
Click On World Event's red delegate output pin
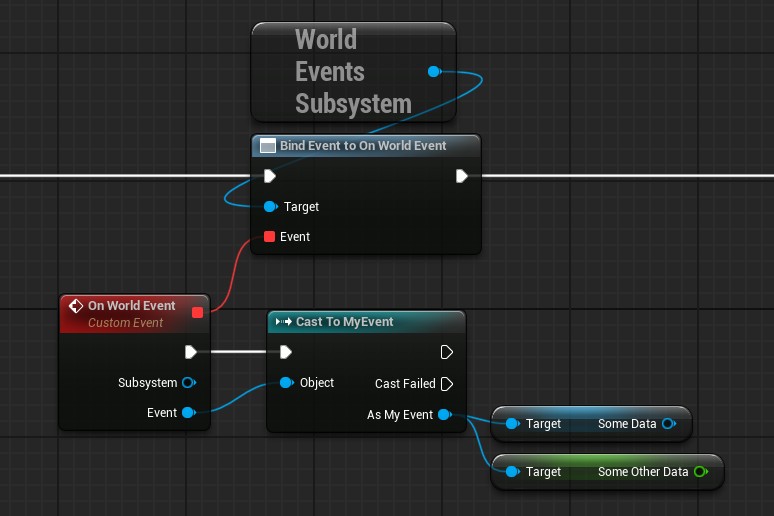pyautogui.click(x=197, y=312)
